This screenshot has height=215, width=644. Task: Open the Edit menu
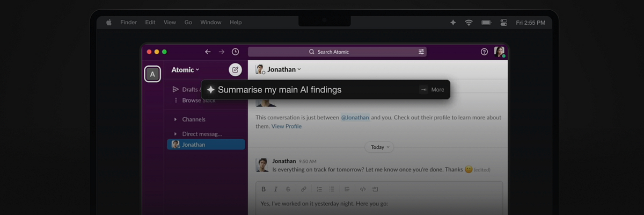(150, 23)
